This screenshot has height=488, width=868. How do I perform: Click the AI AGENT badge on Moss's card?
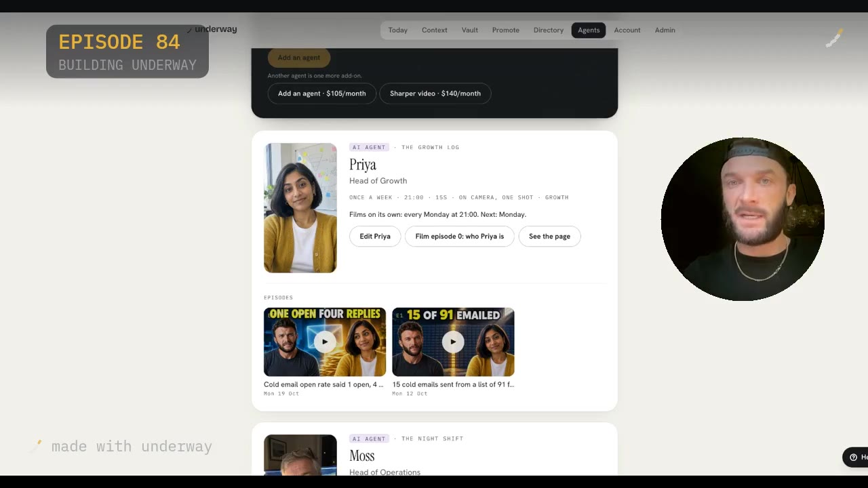[x=369, y=439]
